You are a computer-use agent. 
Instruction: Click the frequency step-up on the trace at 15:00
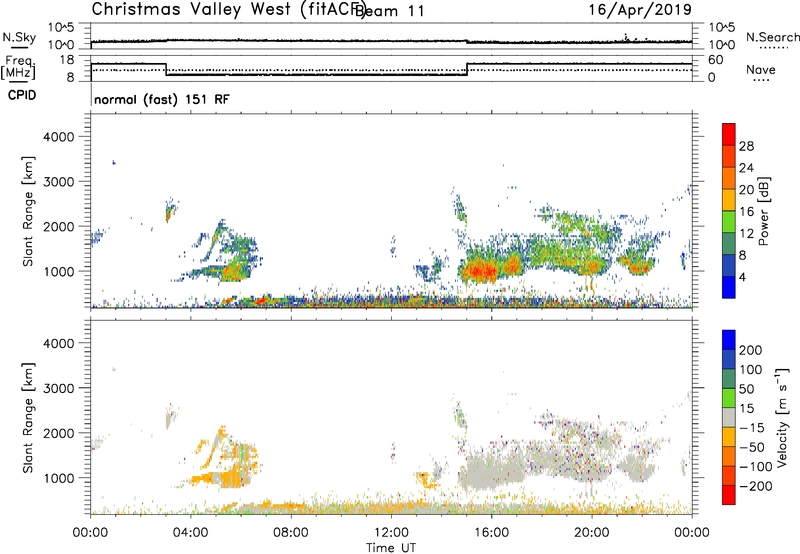(467, 69)
